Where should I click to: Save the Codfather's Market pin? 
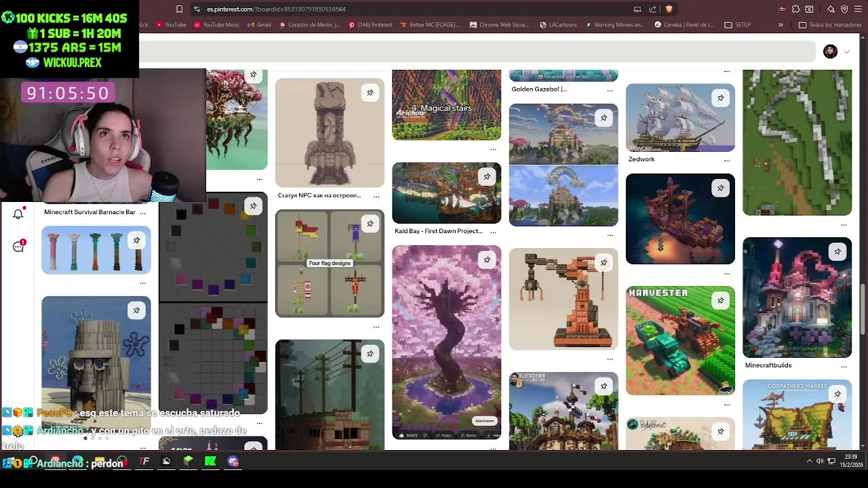click(x=837, y=394)
